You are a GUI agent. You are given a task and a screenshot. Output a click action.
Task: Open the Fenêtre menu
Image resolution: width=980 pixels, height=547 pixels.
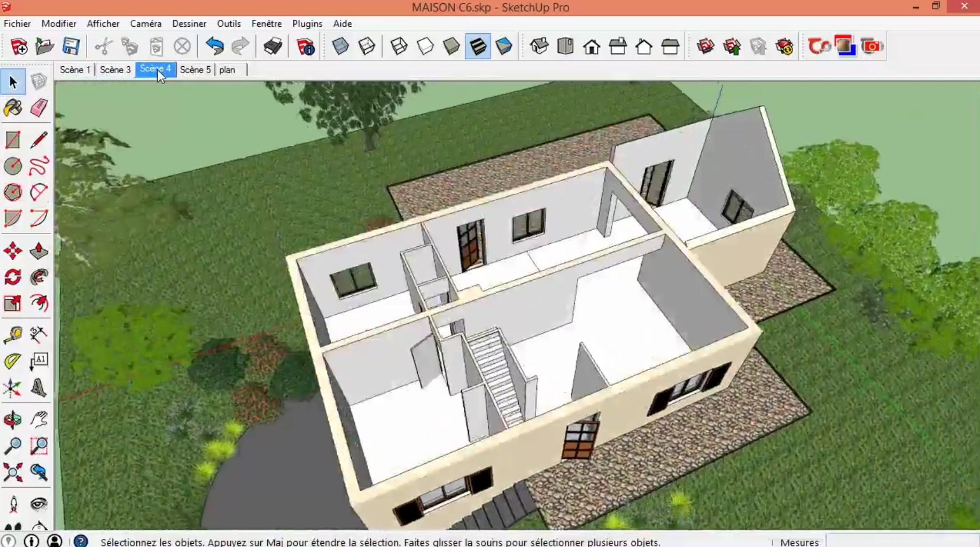click(x=266, y=24)
